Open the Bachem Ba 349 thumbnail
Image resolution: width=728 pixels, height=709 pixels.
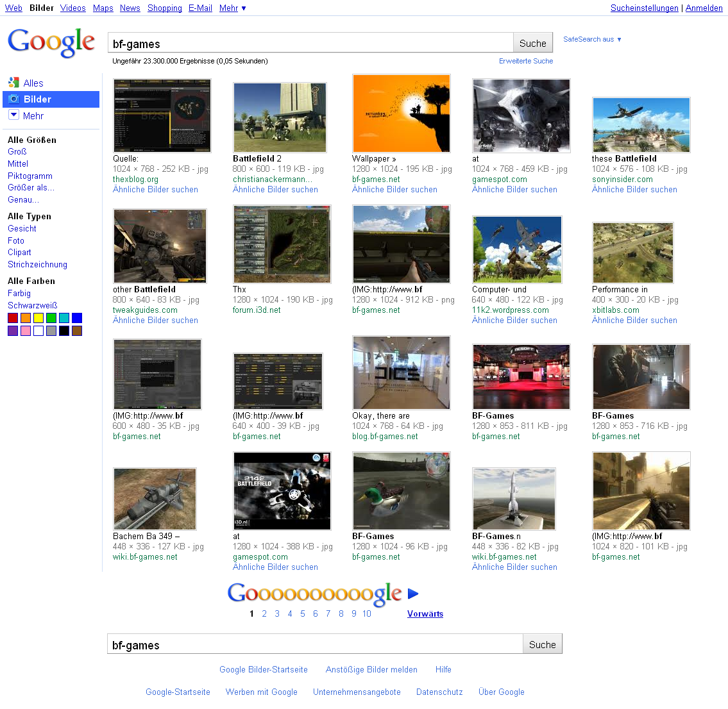155,499
